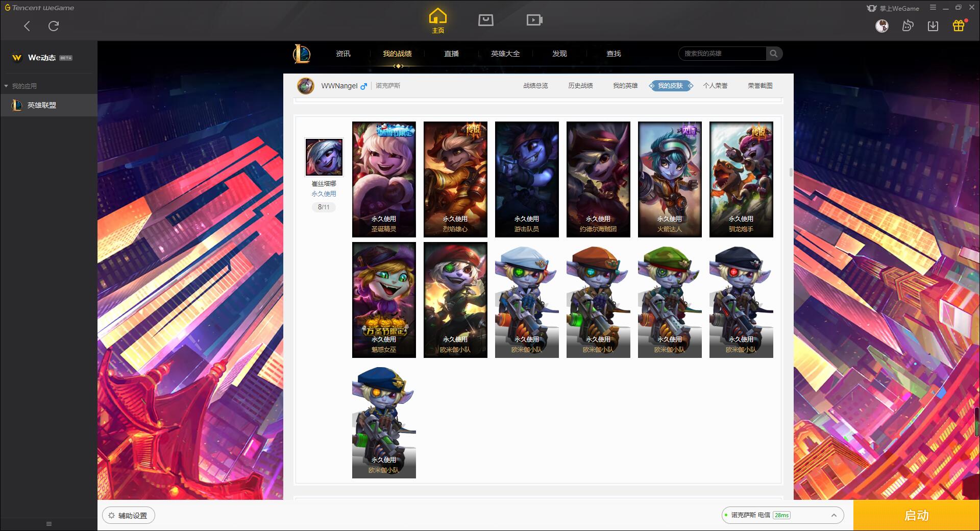Open the 欧米伽小队 green cap chroma card

(x=670, y=300)
